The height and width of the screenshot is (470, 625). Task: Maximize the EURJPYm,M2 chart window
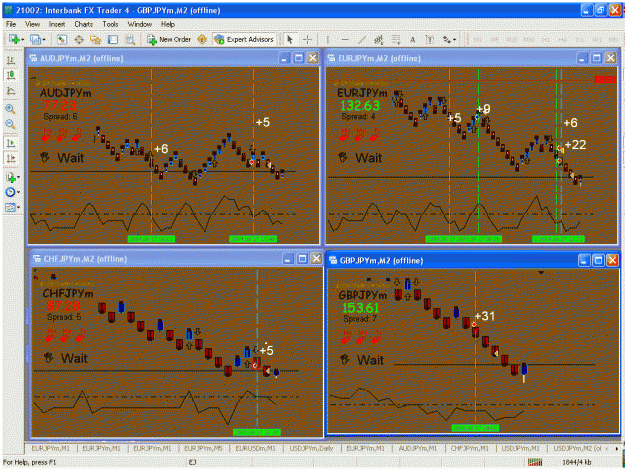pyautogui.click(x=596, y=58)
